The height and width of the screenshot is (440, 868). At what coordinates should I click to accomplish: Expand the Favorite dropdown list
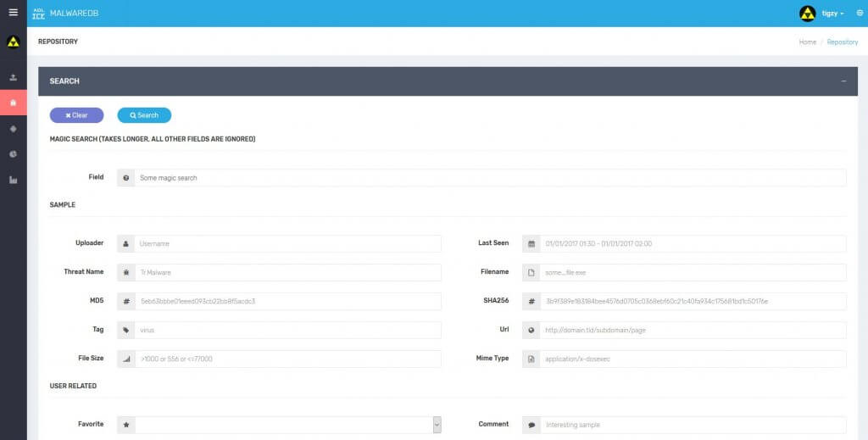click(x=437, y=425)
